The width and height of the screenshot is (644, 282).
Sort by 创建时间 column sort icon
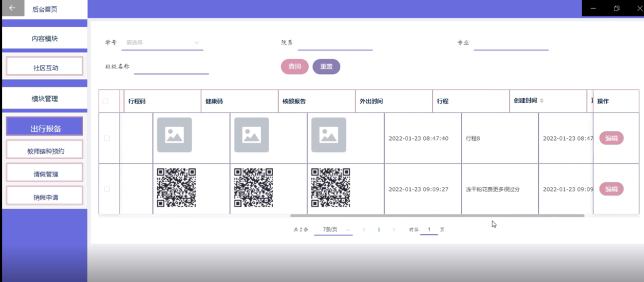(x=541, y=101)
